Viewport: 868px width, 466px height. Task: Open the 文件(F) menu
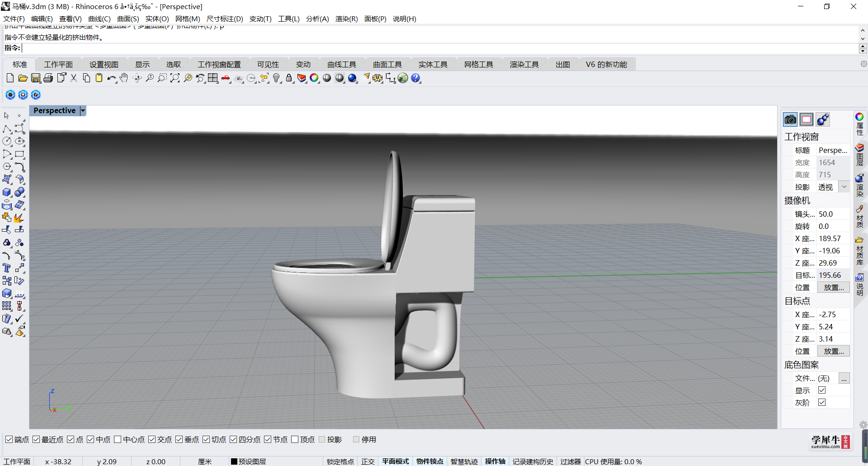[14, 19]
